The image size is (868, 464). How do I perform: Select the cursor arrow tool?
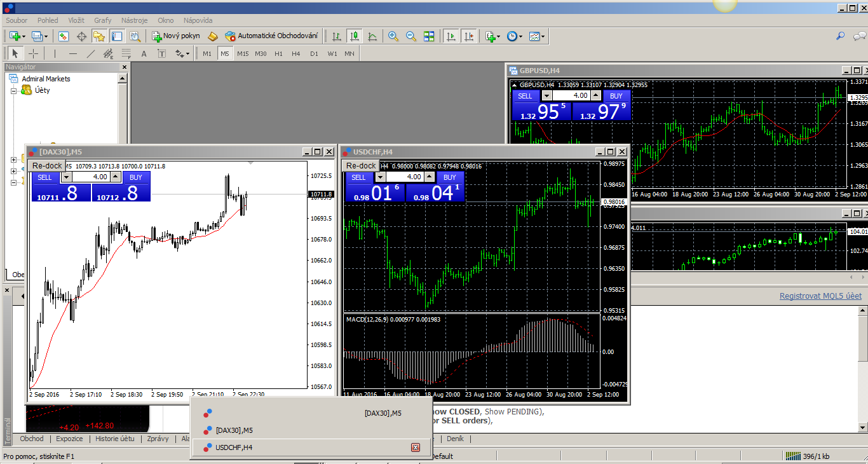(15, 53)
